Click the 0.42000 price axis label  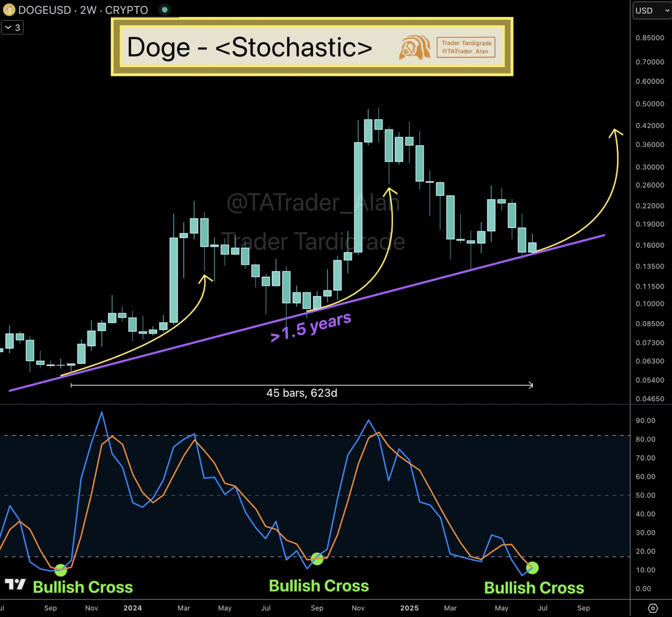coord(650,126)
